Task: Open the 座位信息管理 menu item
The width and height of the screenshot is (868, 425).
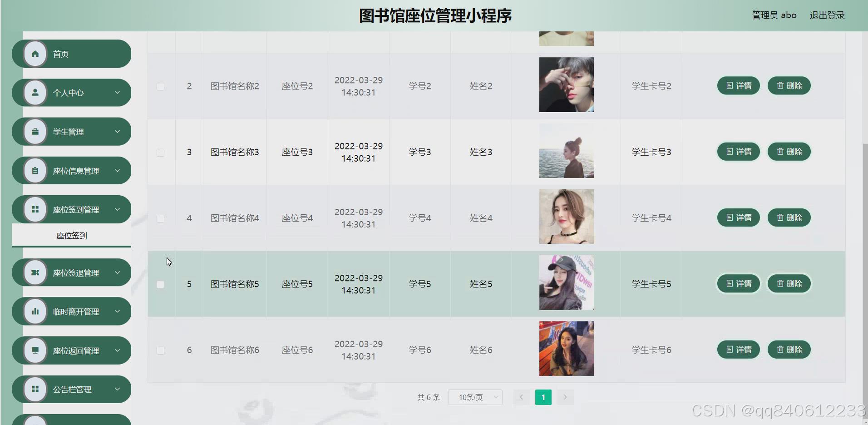Action: coord(71,171)
